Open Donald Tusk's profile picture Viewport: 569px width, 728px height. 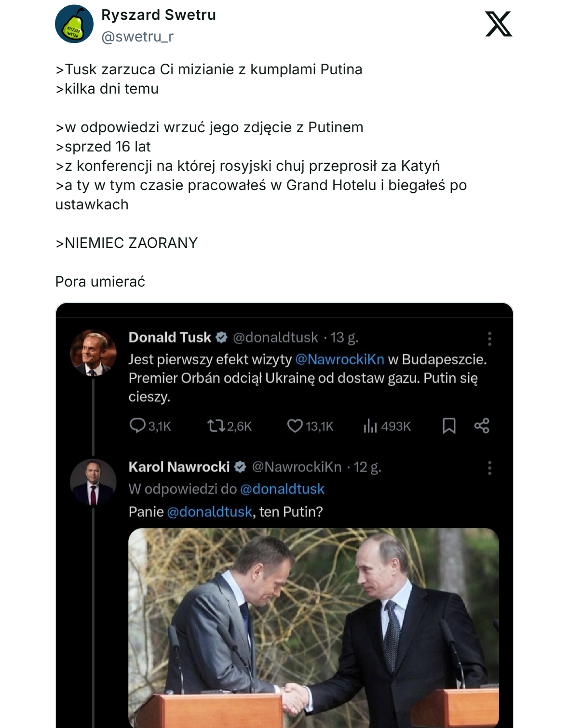click(93, 353)
